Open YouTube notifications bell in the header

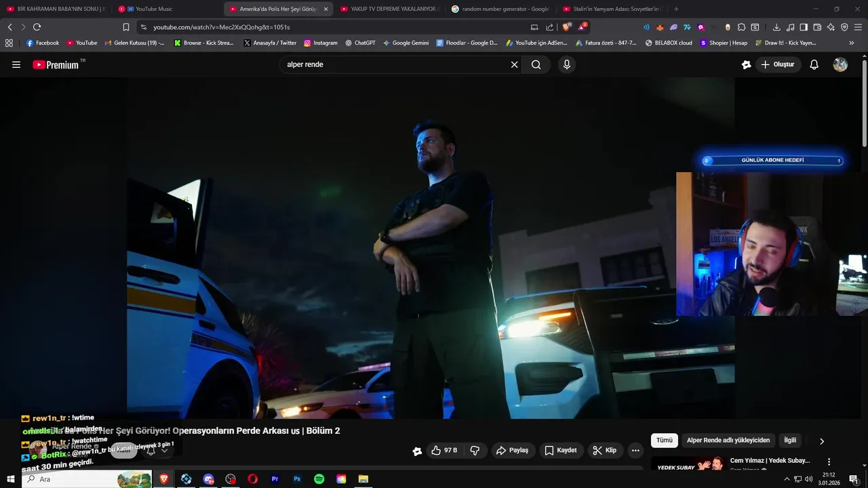pos(814,64)
